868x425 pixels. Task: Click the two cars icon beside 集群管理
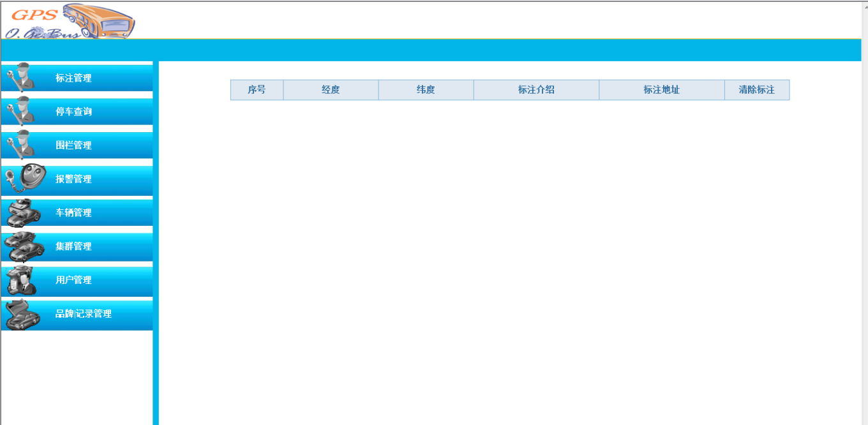pos(24,246)
